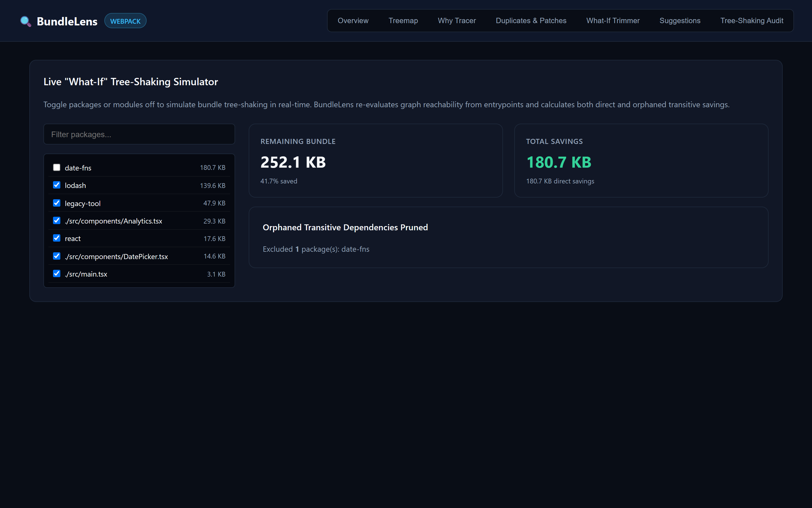This screenshot has width=812, height=508.
Task: Toggle off the ./src/main.tsx checkbox
Action: coord(56,273)
